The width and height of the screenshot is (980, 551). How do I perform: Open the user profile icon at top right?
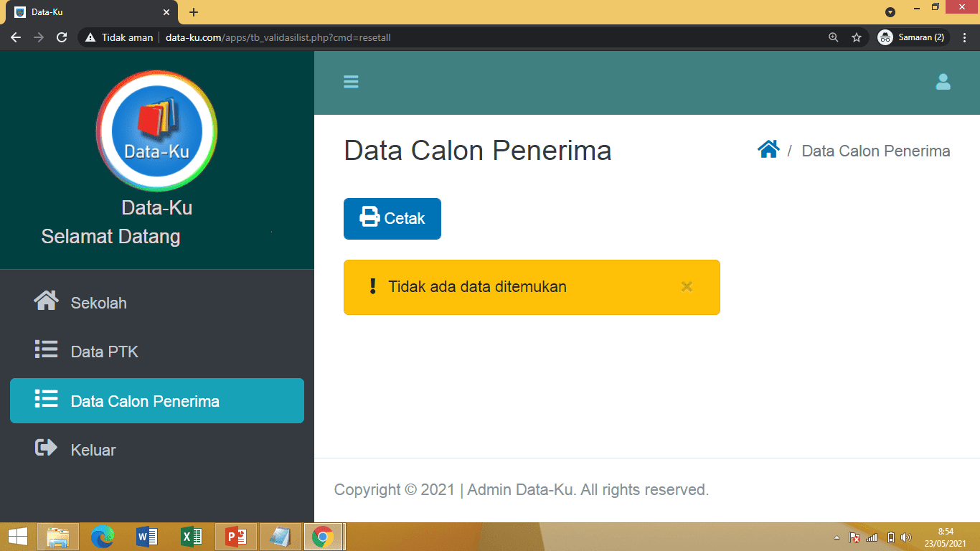click(943, 81)
